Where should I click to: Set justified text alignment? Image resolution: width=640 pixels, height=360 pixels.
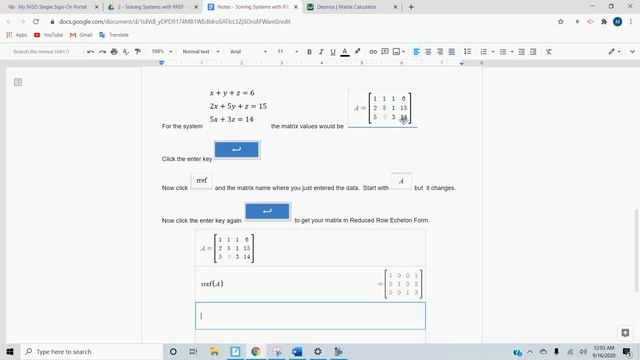point(451,51)
